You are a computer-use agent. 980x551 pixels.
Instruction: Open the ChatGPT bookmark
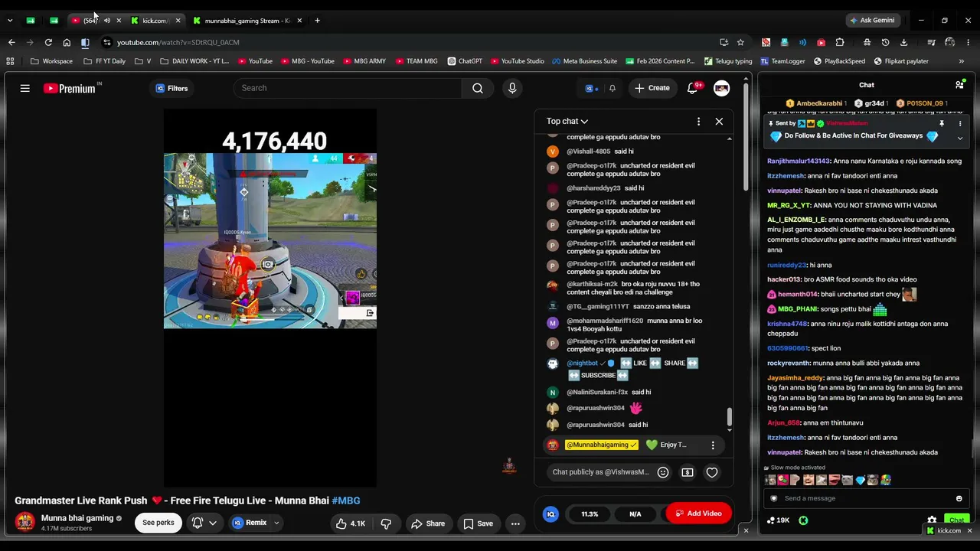pos(465,61)
